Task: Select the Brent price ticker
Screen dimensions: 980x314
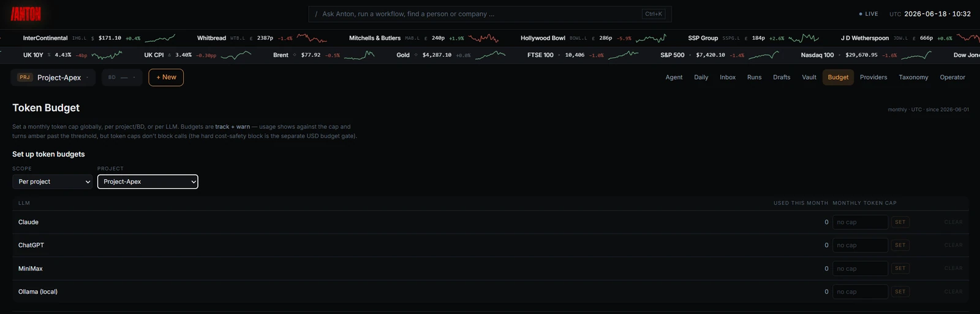Action: (x=323, y=55)
